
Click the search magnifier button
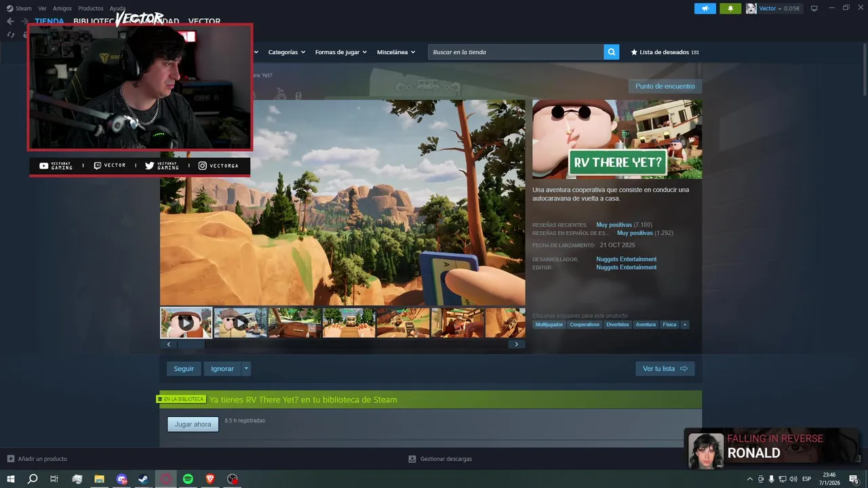(x=612, y=52)
